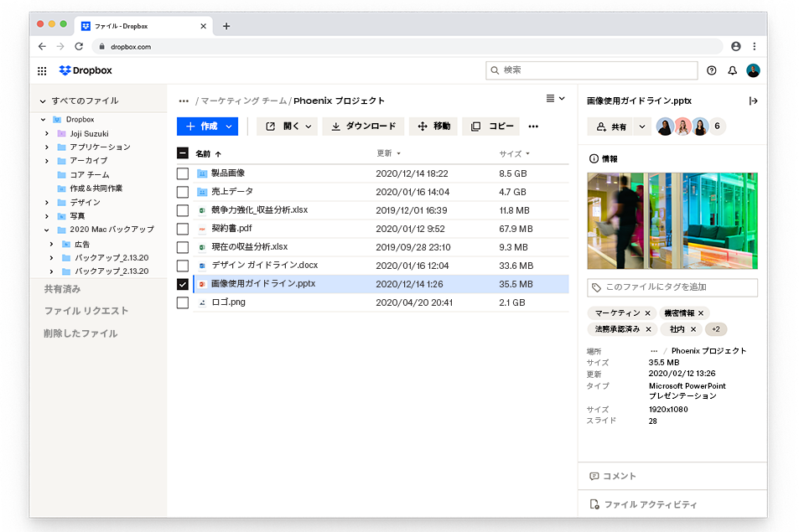Collapse the info panel using the arrow icon

point(752,100)
